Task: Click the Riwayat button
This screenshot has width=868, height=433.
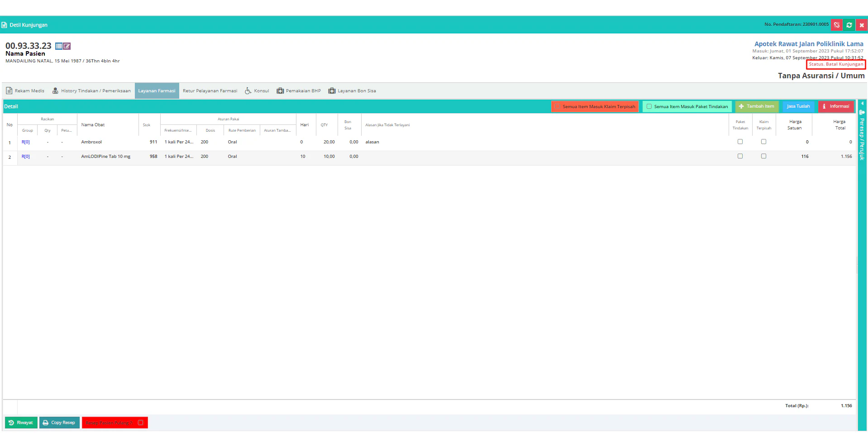Action: tap(21, 423)
